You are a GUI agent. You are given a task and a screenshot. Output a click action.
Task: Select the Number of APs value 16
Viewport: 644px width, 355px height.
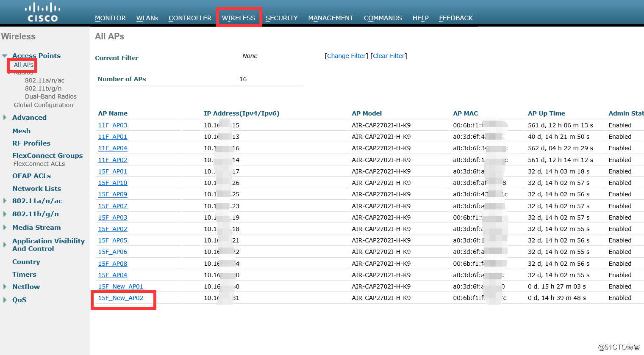click(243, 79)
